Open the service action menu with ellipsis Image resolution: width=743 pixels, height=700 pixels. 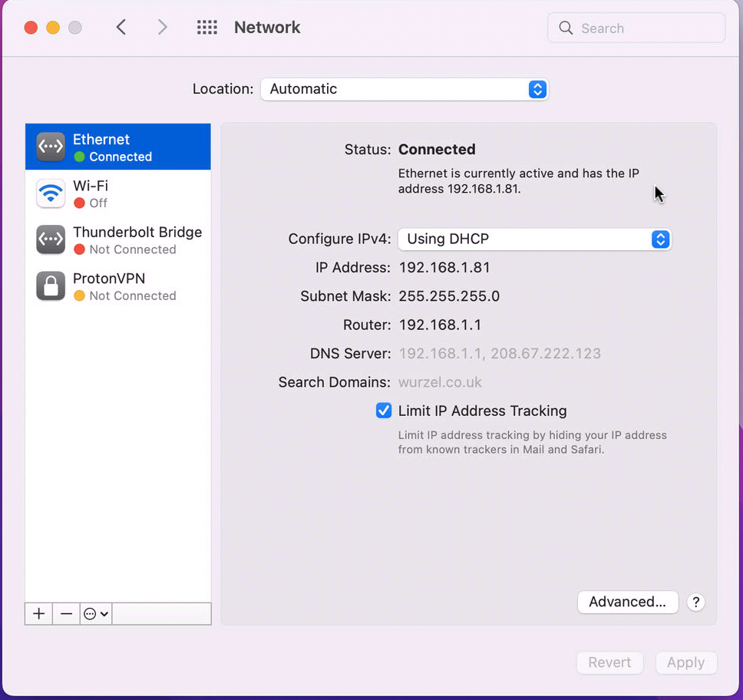coord(96,614)
